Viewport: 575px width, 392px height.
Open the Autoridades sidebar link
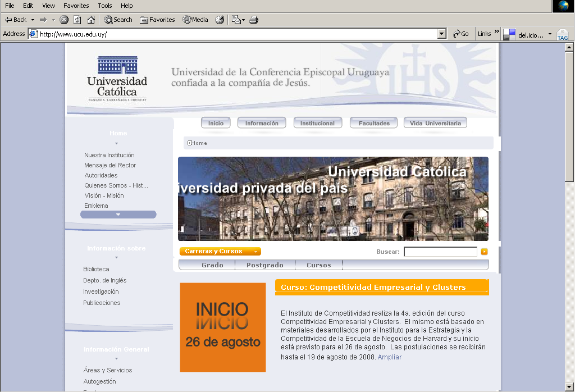pyautogui.click(x=101, y=175)
